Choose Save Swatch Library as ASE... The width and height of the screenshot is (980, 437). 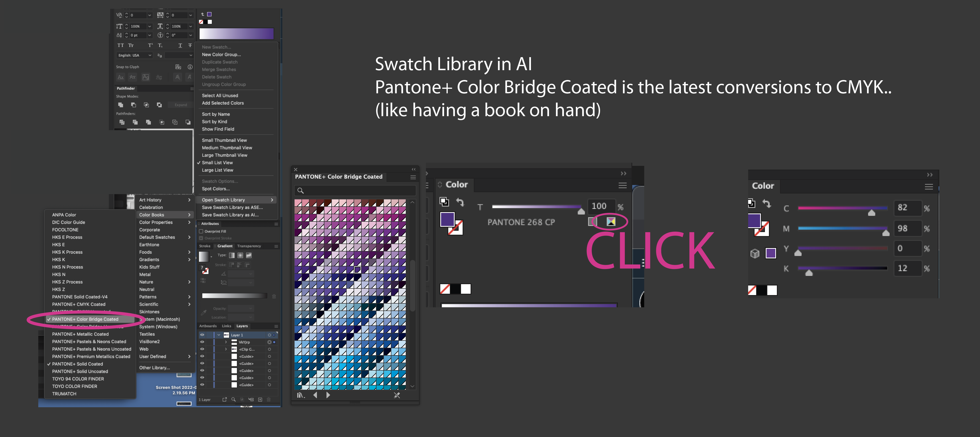click(x=232, y=207)
